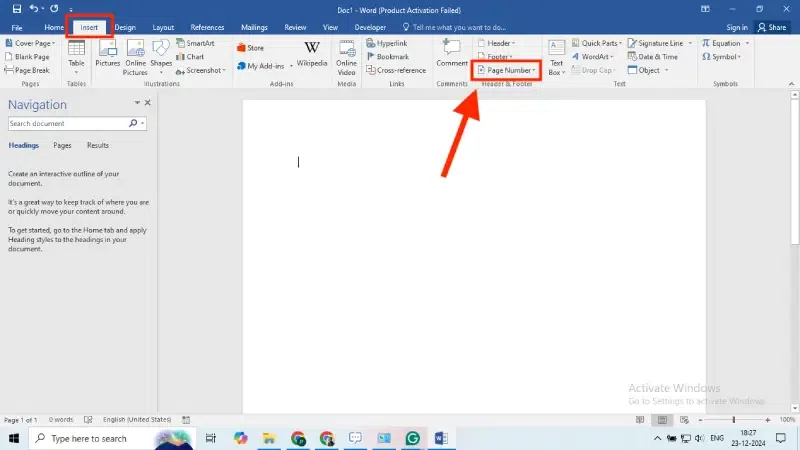Collapse the ribbon with the arrow
Image resolution: width=800 pixels, height=450 pixels.
coord(791,84)
